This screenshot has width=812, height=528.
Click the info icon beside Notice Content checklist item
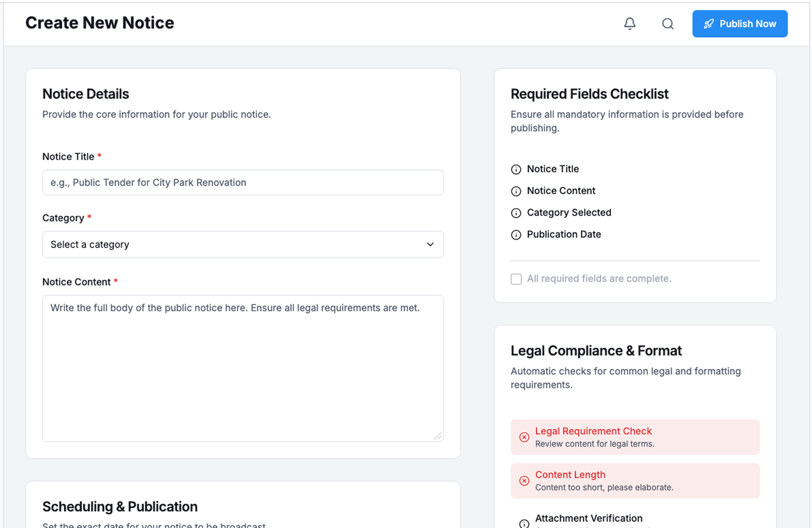pos(516,191)
